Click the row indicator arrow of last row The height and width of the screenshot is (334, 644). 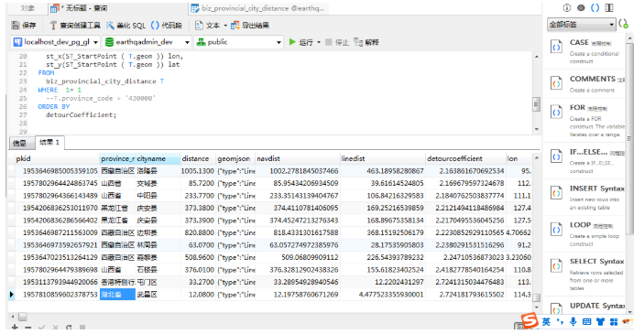tap(12, 295)
